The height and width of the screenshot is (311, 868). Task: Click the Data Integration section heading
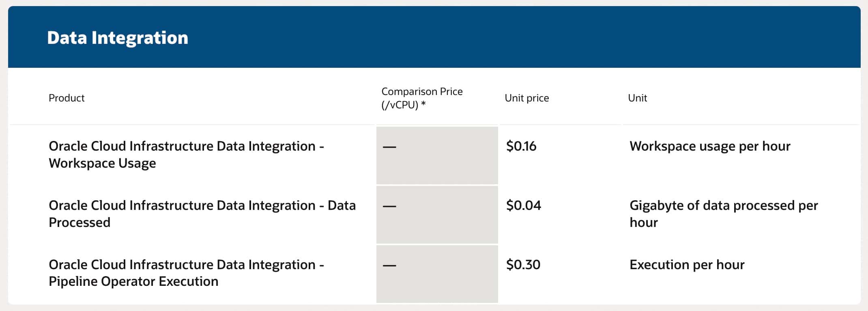[117, 38]
